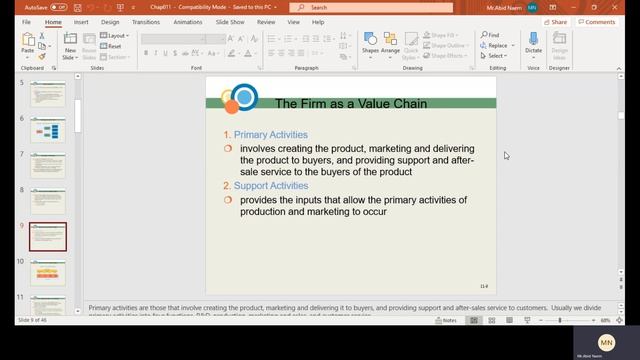The width and height of the screenshot is (640, 360).
Task: Select Normal view icon in status bar
Action: 474,320
